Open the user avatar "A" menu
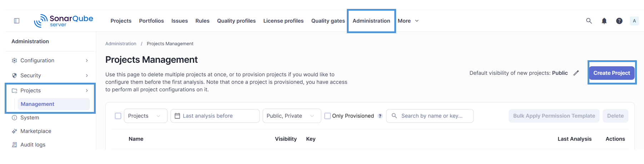Screen dimensions: 644x164 tap(634, 21)
